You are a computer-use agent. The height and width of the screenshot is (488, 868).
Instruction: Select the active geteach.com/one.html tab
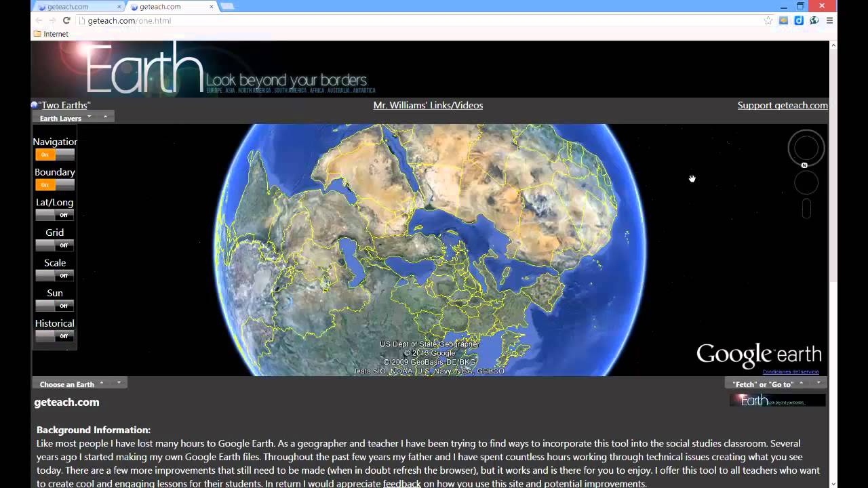(x=171, y=7)
